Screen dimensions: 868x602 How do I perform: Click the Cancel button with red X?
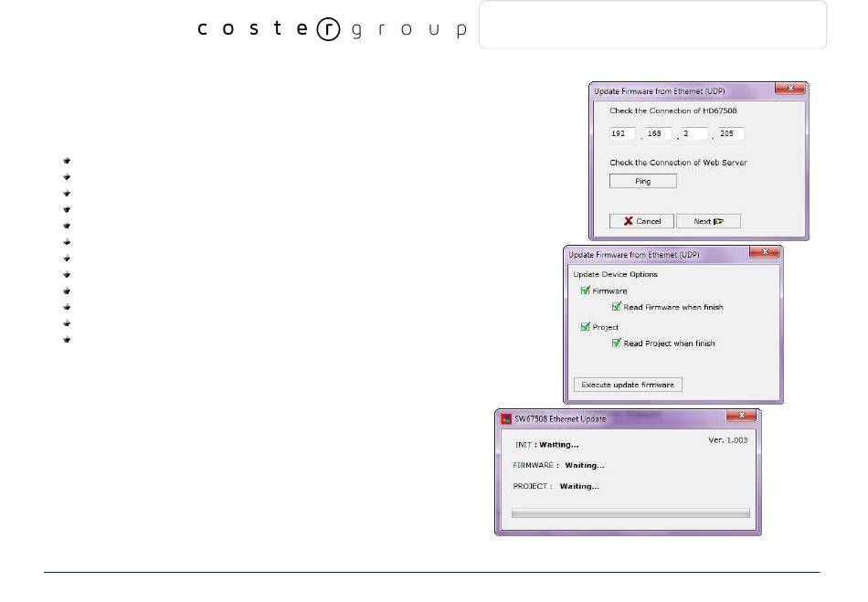(x=641, y=221)
